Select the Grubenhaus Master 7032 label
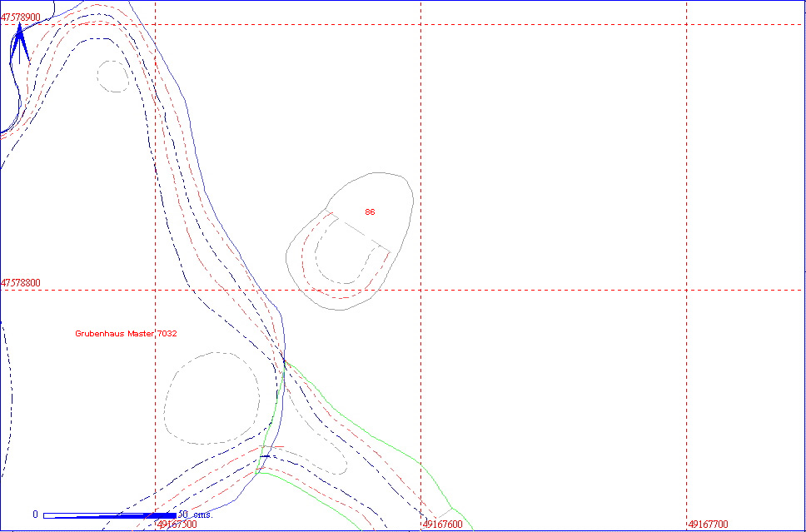This screenshot has height=532, width=806. (x=126, y=334)
